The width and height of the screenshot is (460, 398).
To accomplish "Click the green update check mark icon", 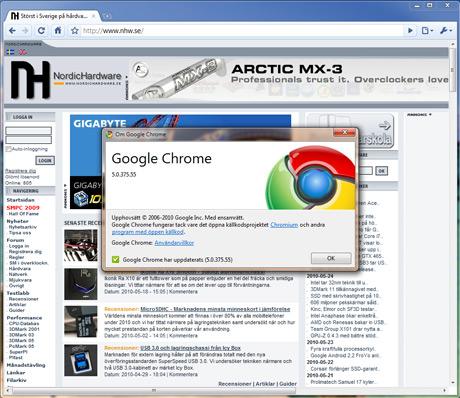I will pyautogui.click(x=115, y=259).
